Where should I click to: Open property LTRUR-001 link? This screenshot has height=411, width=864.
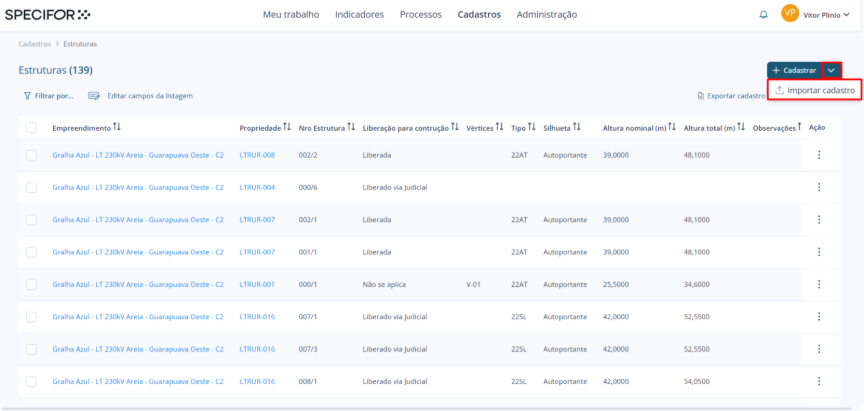(257, 284)
